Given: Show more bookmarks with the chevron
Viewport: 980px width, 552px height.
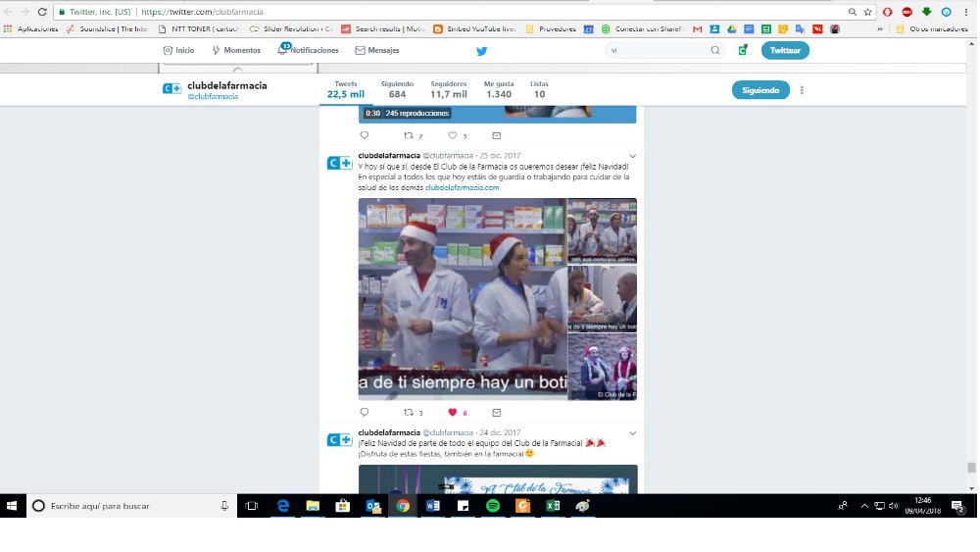Looking at the screenshot, I should pos(880,28).
